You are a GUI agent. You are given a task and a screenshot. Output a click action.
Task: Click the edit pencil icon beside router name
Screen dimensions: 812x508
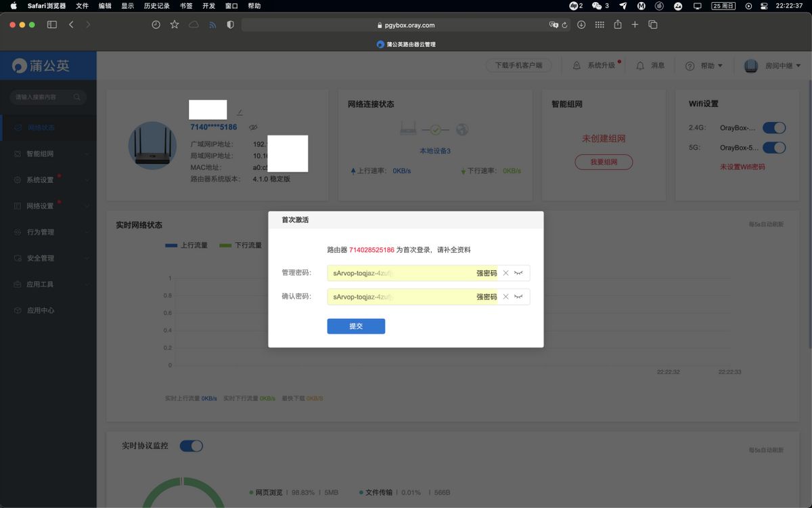pos(240,112)
